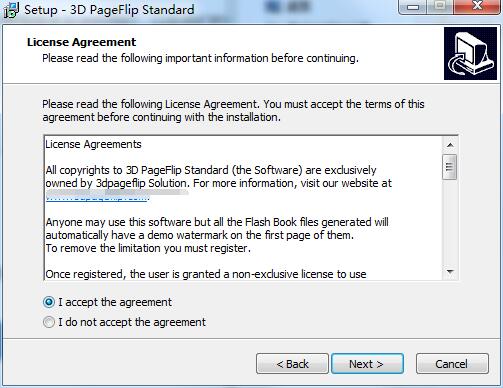The height and width of the screenshot is (388, 503).
Task: Click the installer computer logo image
Action: tap(470, 53)
